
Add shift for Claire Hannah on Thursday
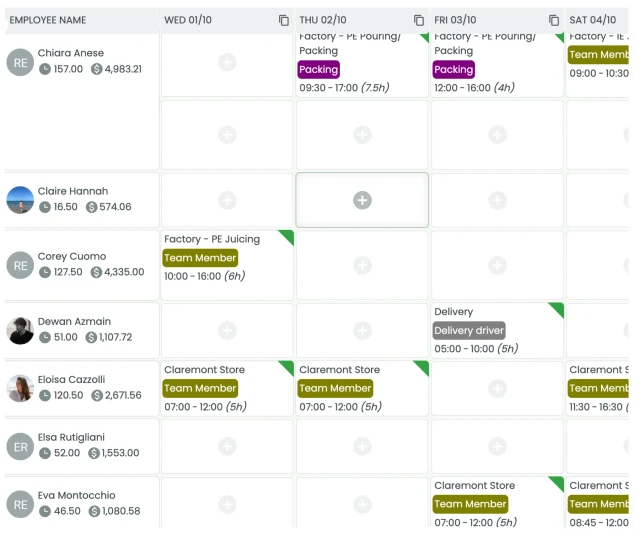click(x=362, y=200)
